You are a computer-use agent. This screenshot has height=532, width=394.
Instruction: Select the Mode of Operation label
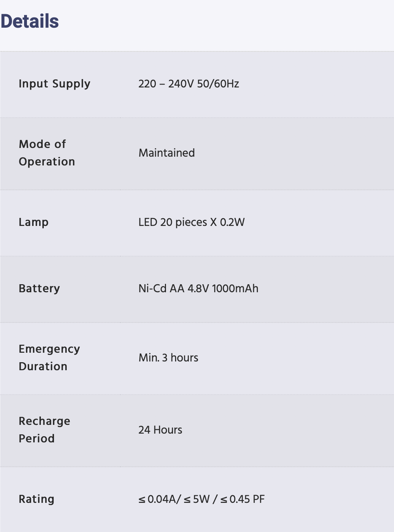click(47, 153)
